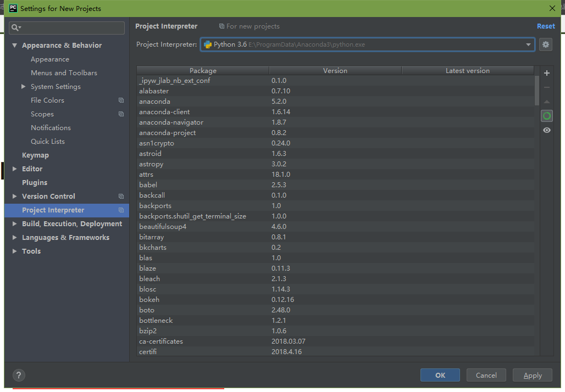Select the asn1crypto package row
The image size is (565, 392).
click(x=335, y=143)
